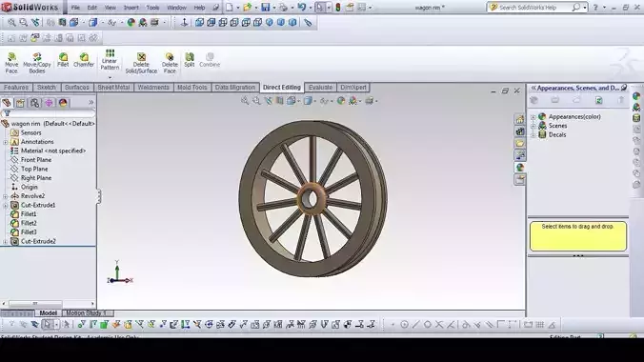Switch to the Sketch tab
The image size is (644, 362).
click(x=47, y=87)
